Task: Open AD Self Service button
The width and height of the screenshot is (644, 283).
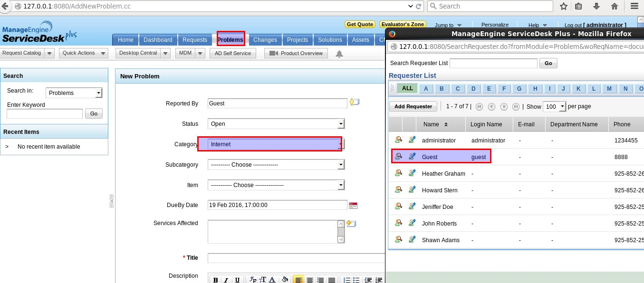Action: 233,53
